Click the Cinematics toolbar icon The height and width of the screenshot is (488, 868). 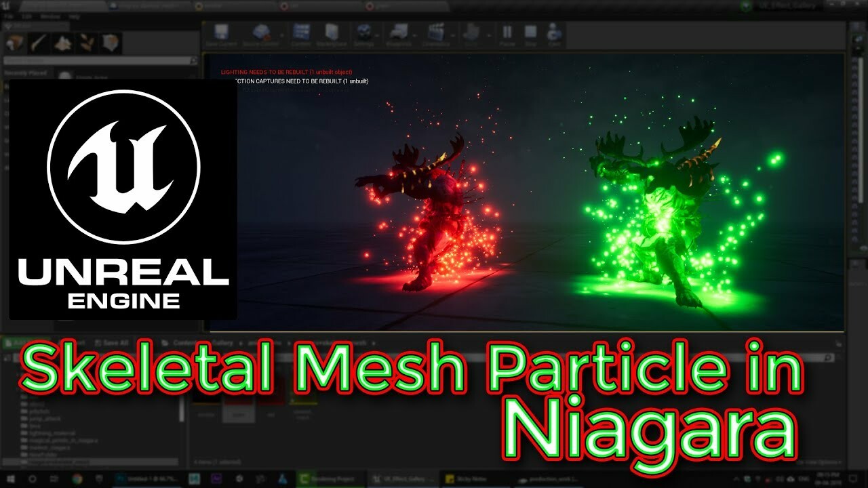tap(436, 35)
